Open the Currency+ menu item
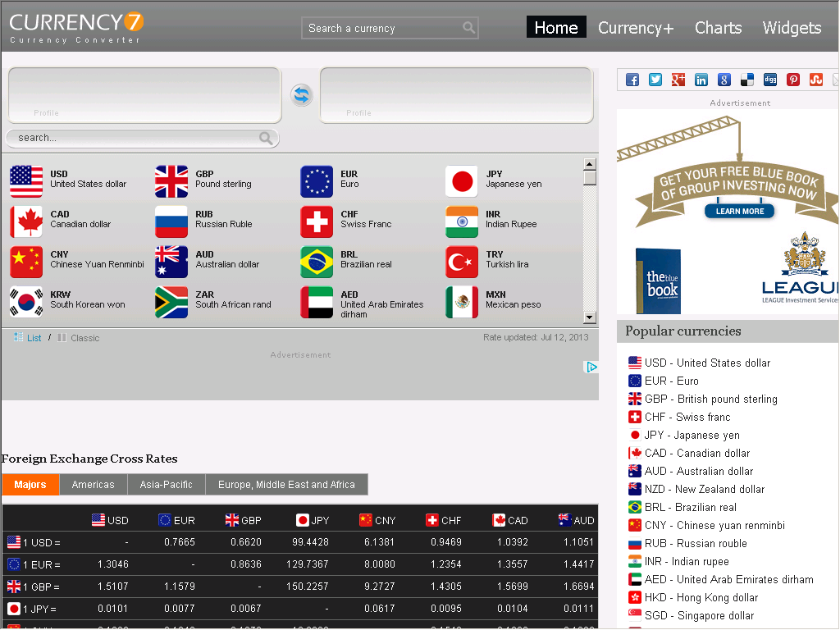The image size is (840, 630). (x=636, y=28)
